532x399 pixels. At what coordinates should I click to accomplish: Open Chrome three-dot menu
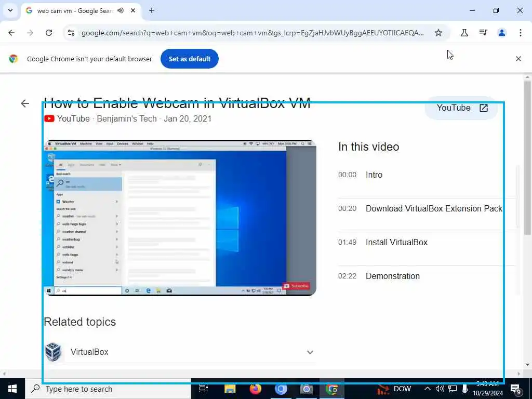pos(521,33)
